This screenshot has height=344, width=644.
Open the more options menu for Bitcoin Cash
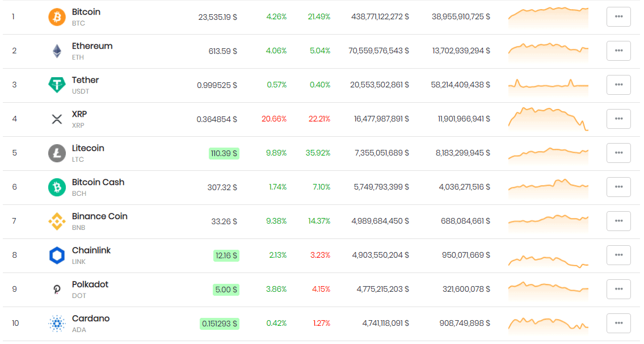point(618,187)
